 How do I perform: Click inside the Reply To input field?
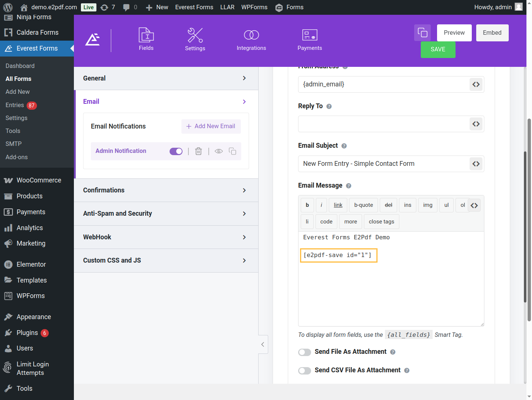(383, 124)
